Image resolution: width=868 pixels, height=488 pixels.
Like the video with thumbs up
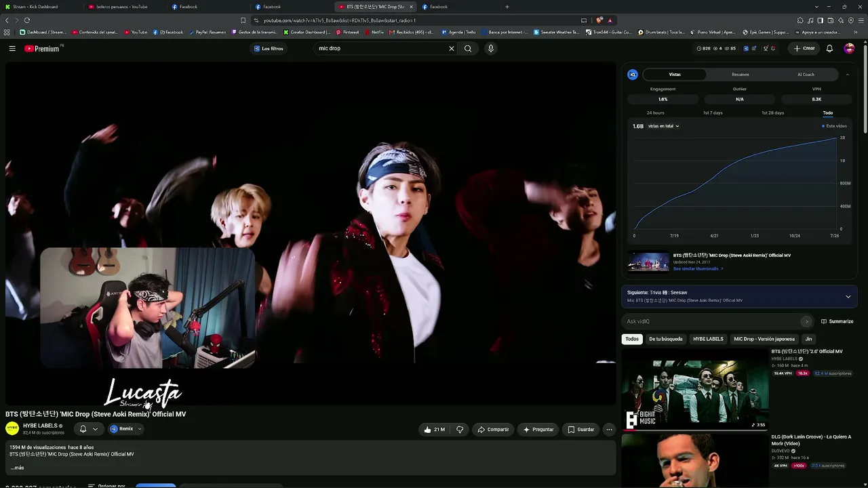(x=434, y=429)
